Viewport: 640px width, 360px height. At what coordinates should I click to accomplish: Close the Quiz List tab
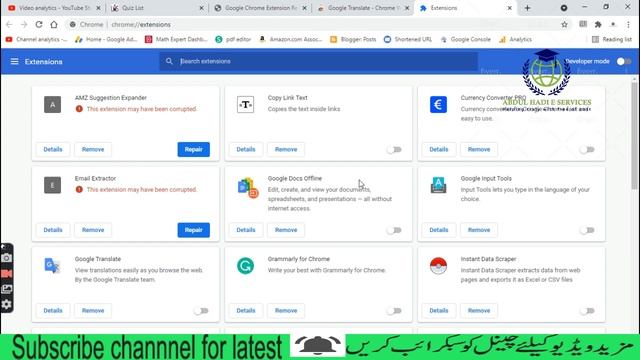pos(202,8)
